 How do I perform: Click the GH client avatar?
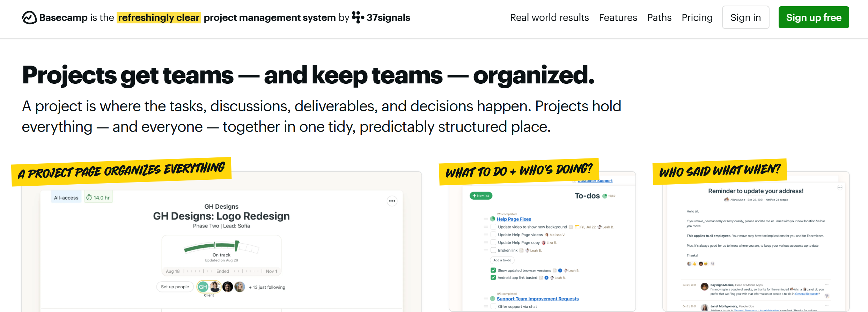(203, 287)
